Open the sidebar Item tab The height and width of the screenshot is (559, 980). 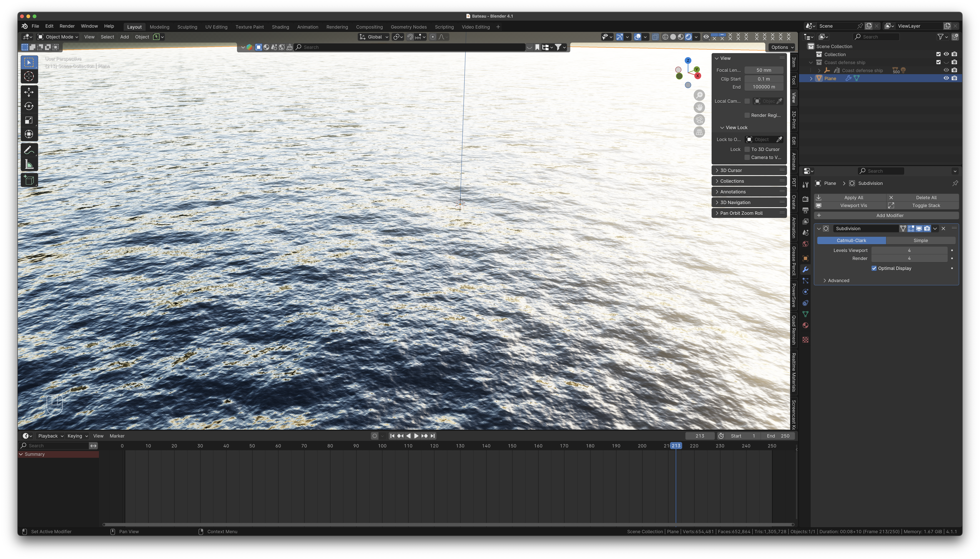click(794, 62)
